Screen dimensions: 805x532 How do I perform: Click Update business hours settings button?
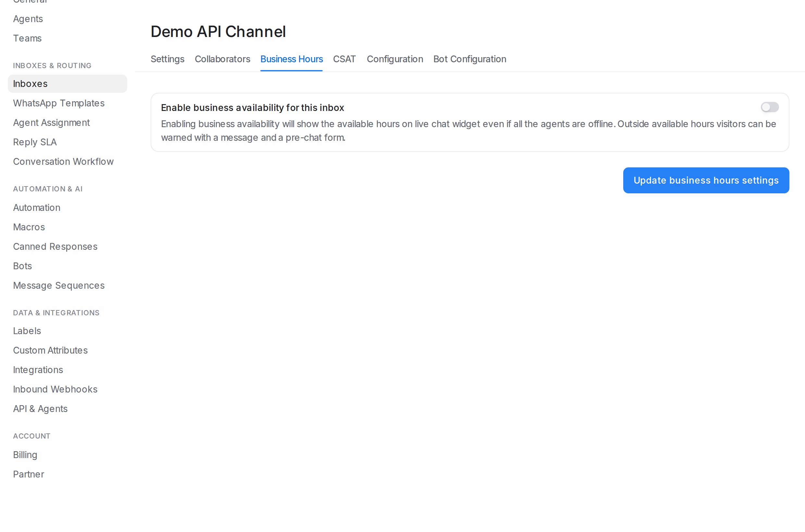point(706,180)
